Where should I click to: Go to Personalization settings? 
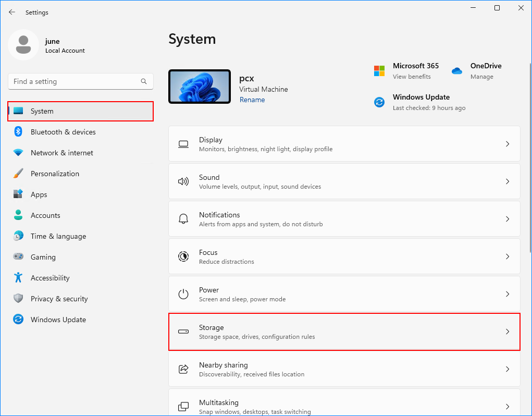click(81, 174)
